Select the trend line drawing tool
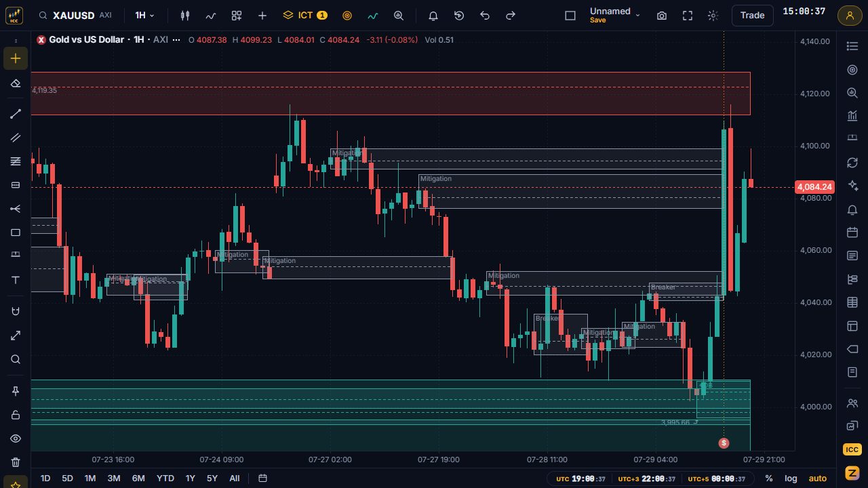Image resolution: width=868 pixels, height=488 pixels. (x=16, y=114)
